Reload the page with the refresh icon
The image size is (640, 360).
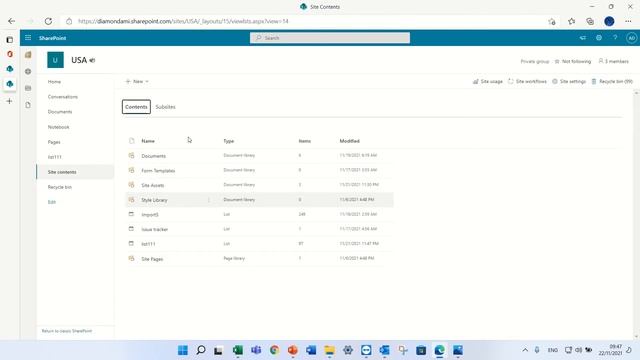pyautogui.click(x=48, y=21)
